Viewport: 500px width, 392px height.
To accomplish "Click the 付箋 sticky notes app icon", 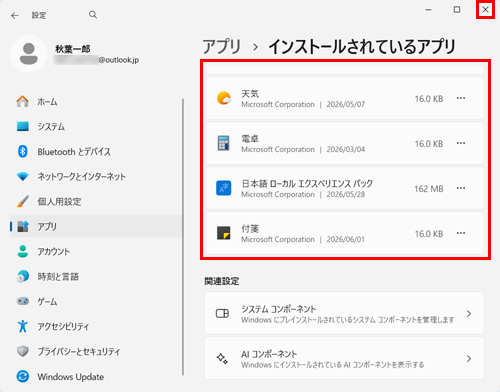I will pyautogui.click(x=224, y=233).
